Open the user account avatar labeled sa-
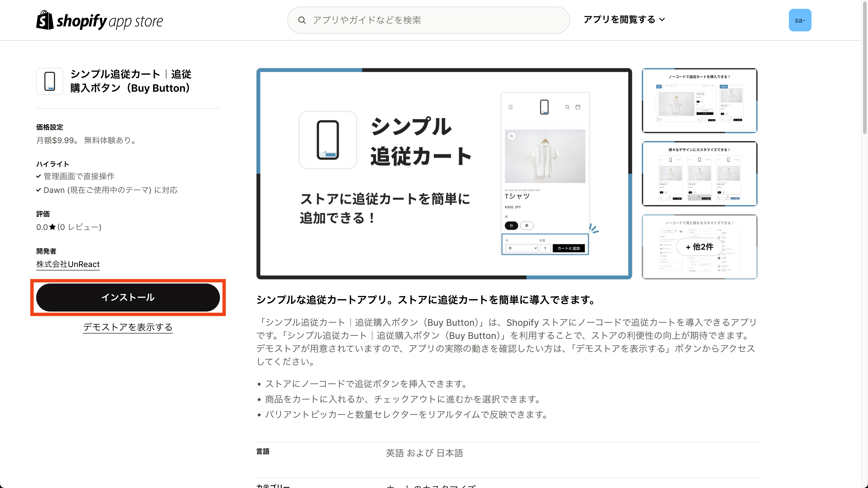868x488 pixels. [x=800, y=20]
